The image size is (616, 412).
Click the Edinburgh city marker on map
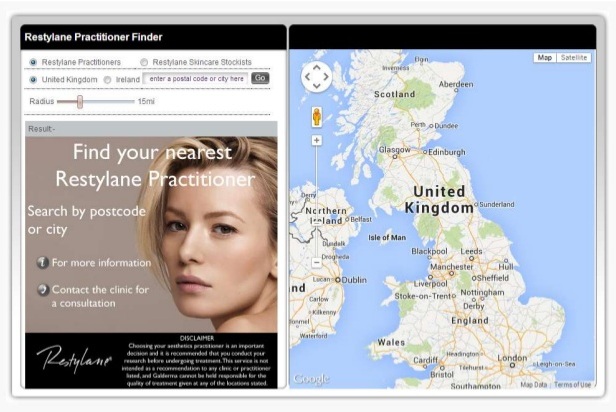coord(424,152)
